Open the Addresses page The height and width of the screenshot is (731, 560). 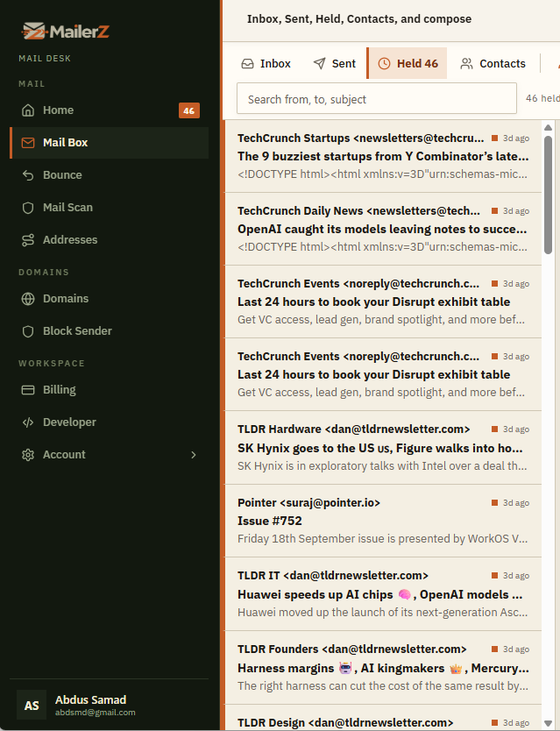coord(110,240)
